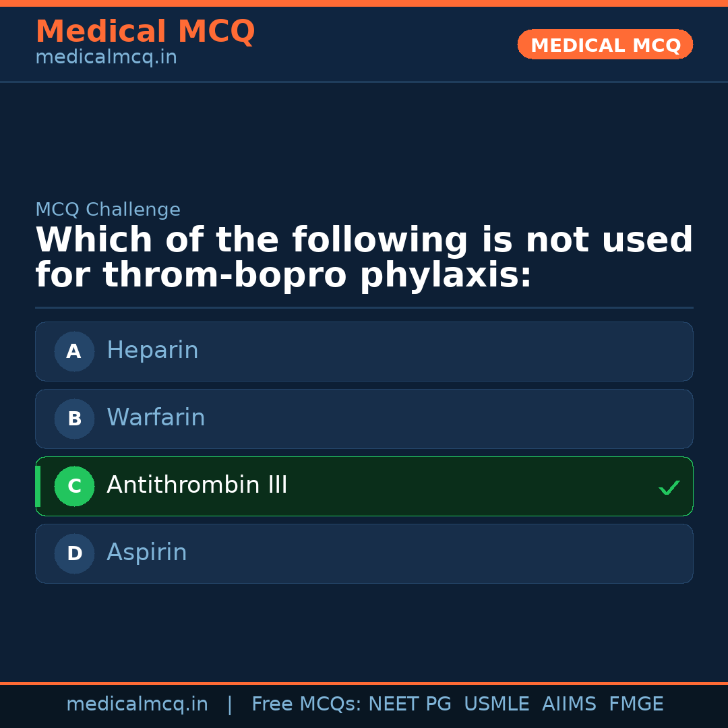Image resolution: width=728 pixels, height=728 pixels.
Task: Click the green checkmark beside Antithrombin III
Action: coord(669,487)
